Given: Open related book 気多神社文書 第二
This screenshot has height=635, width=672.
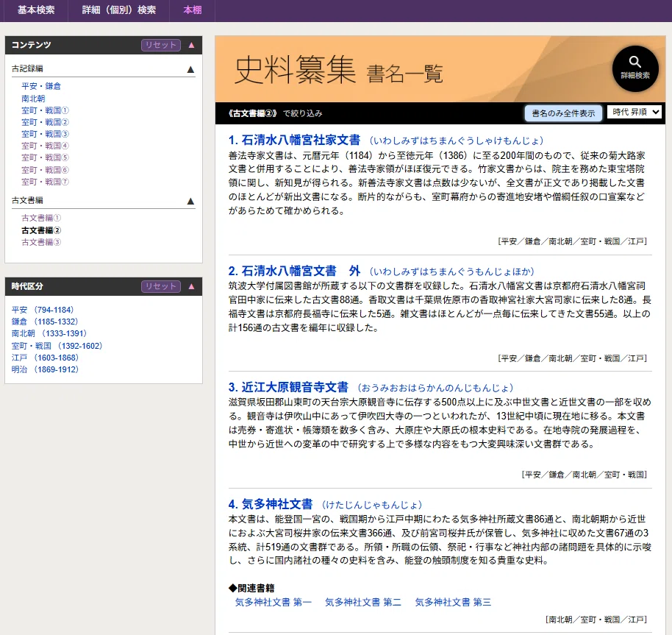Looking at the screenshot, I should pos(363,603).
